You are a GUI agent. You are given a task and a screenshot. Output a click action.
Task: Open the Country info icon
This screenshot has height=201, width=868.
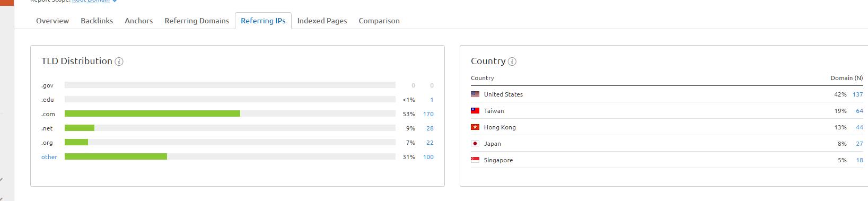tap(512, 62)
